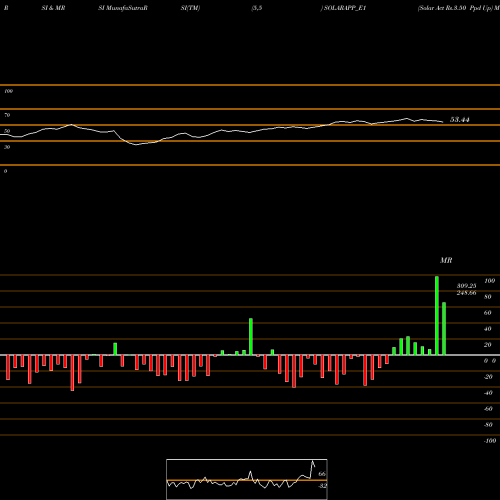Click the 'MR' panel label

point(446,260)
